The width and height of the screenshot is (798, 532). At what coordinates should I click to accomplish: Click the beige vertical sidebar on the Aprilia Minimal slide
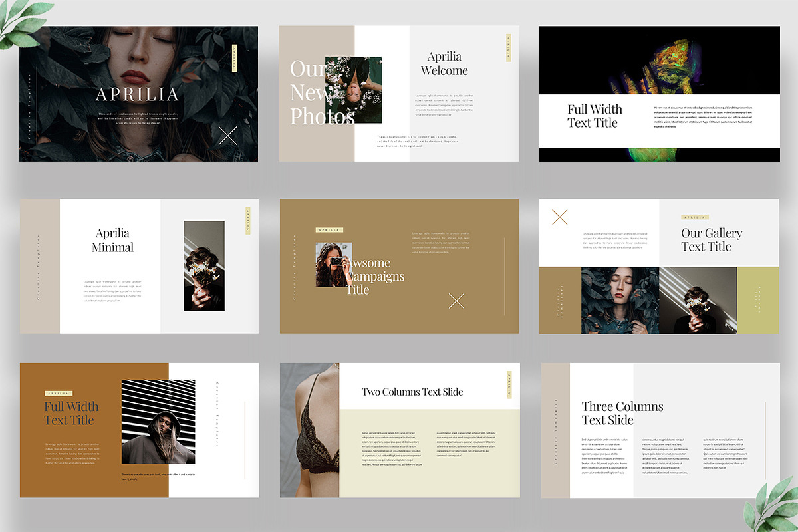click(40, 266)
